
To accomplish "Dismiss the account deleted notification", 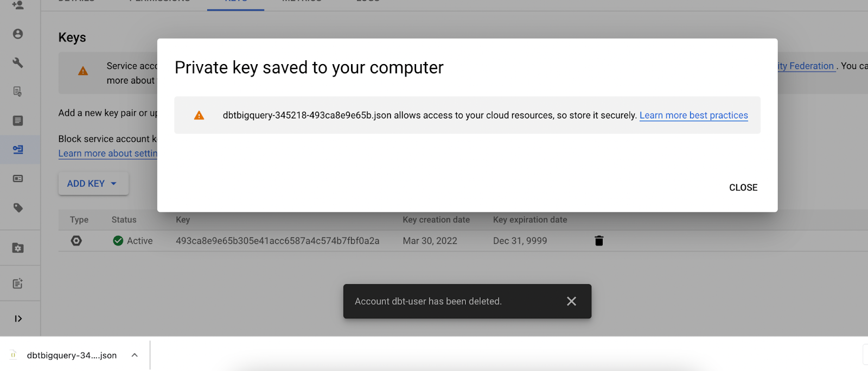I will point(571,301).
